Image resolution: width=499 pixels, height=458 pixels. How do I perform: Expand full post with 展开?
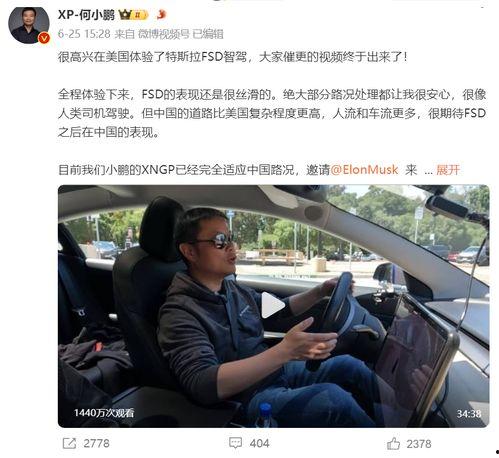(448, 170)
